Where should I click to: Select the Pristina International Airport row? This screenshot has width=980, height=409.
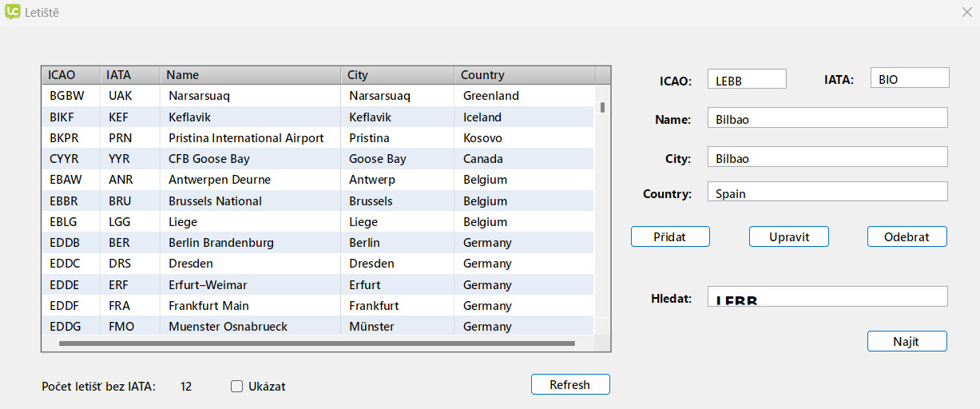coord(246,138)
